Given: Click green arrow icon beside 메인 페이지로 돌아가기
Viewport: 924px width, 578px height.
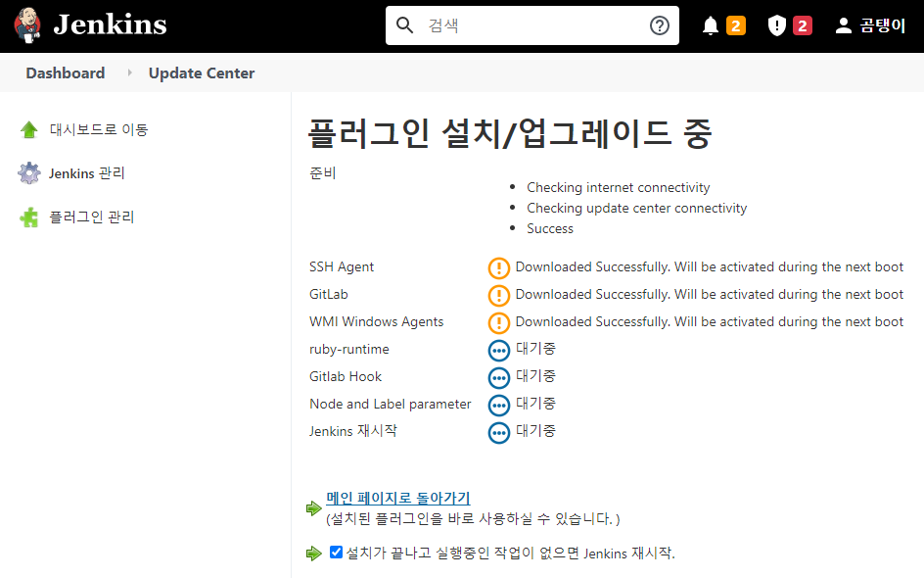Looking at the screenshot, I should point(313,507).
